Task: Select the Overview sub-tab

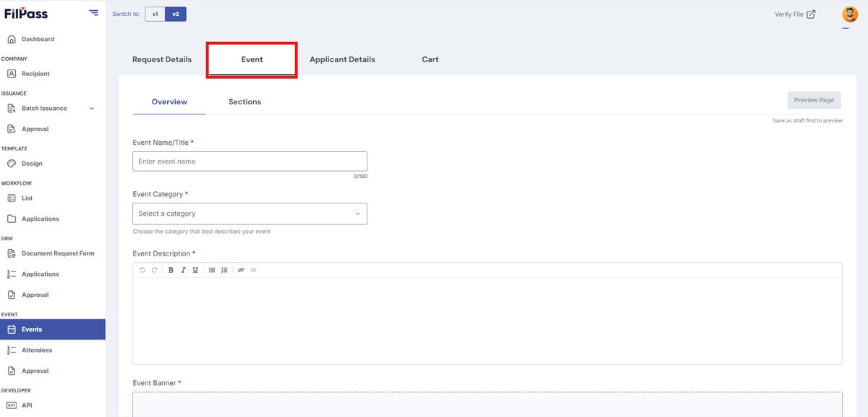Action: (169, 102)
